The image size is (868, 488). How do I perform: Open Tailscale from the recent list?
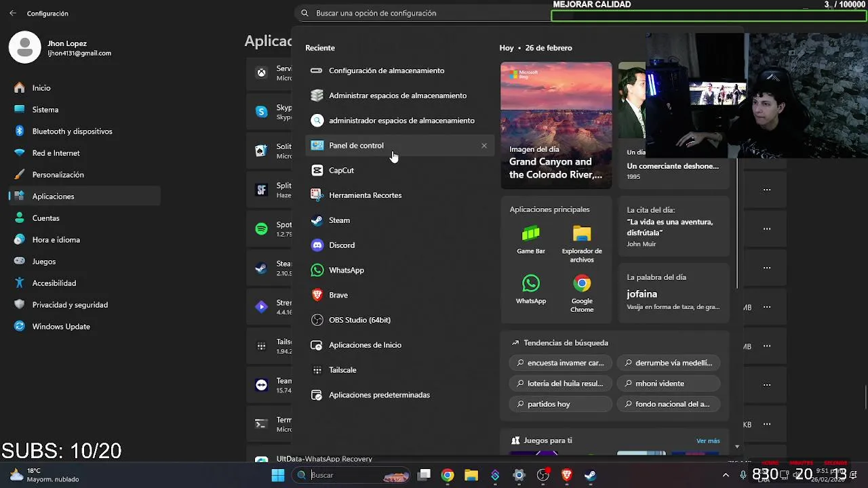coord(399,370)
